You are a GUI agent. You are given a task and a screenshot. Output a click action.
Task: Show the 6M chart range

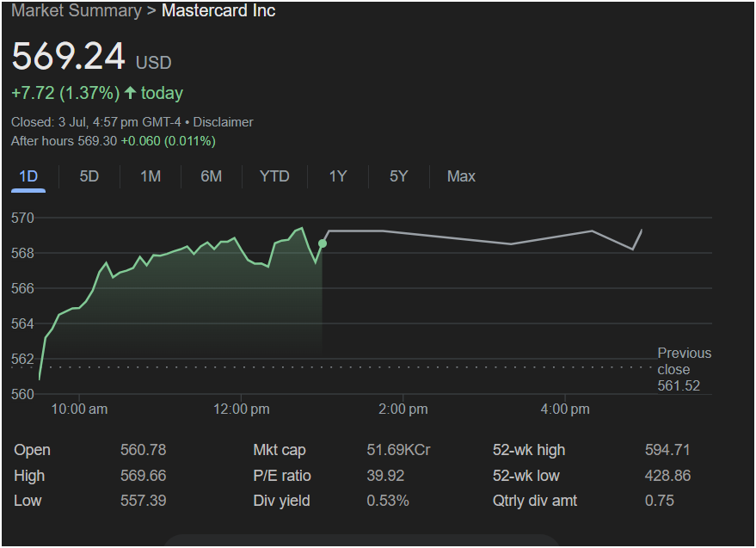click(212, 176)
